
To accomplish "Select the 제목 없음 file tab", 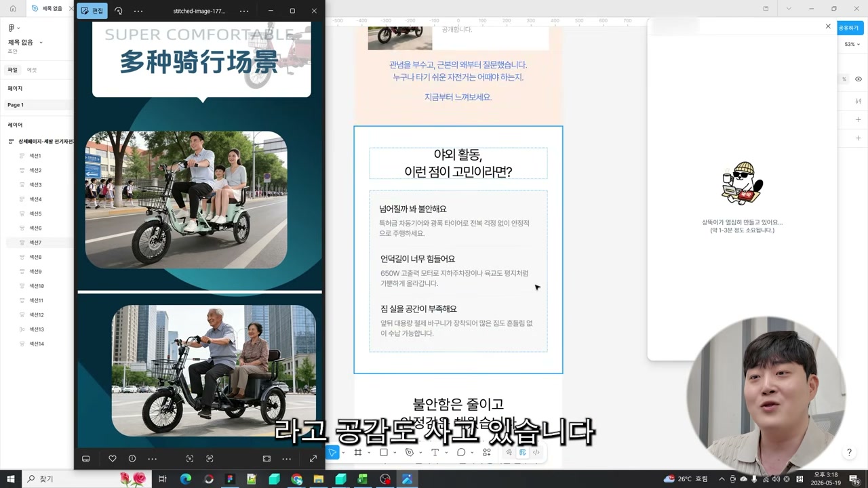I will [x=49, y=9].
